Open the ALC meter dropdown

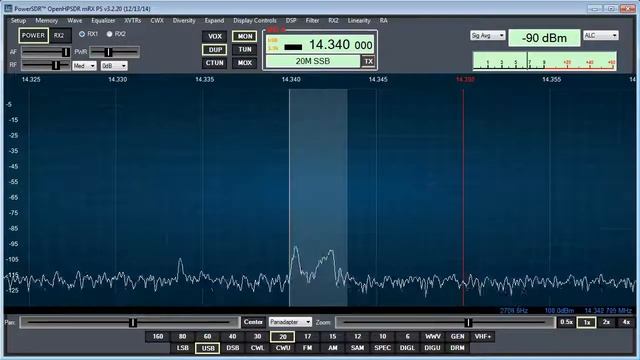[x=600, y=36]
